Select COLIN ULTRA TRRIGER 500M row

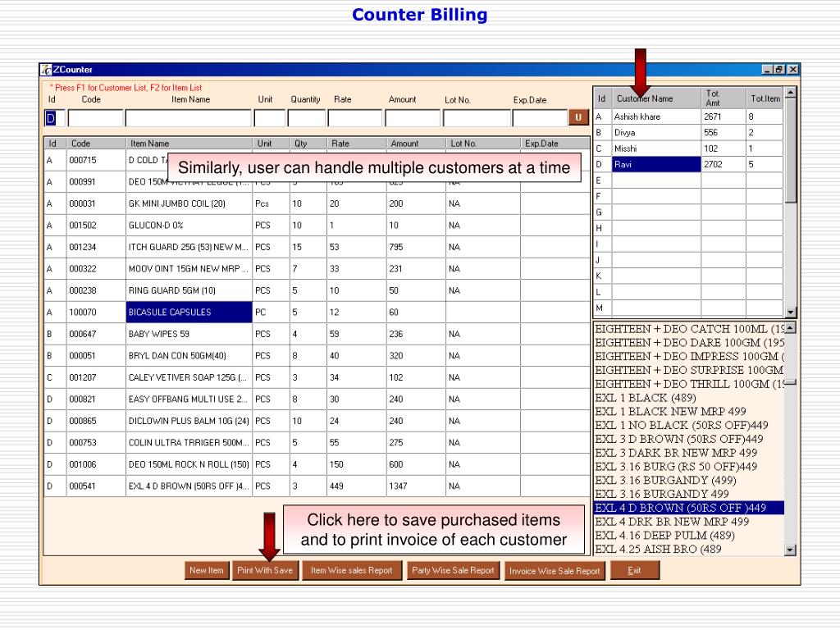pos(317,443)
